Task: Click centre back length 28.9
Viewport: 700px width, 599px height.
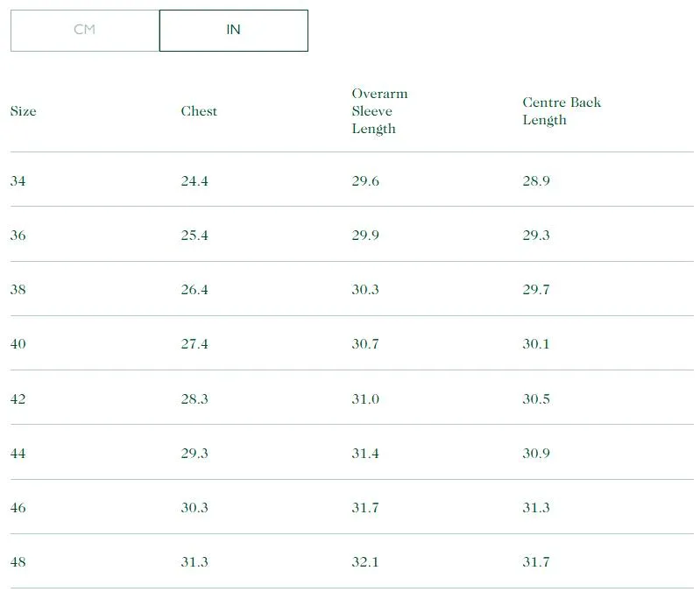Action: pos(536,181)
